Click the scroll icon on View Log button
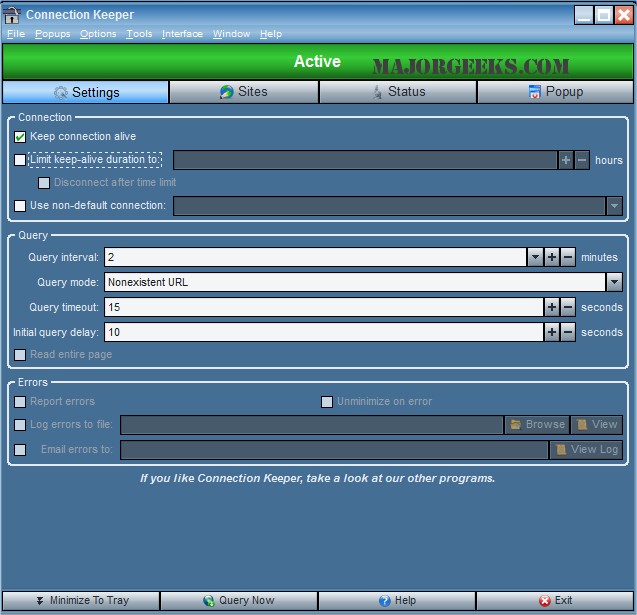 (x=561, y=450)
